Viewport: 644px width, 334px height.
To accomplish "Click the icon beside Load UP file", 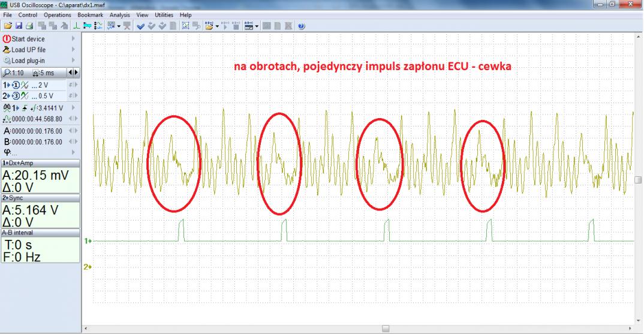I will (7, 50).
